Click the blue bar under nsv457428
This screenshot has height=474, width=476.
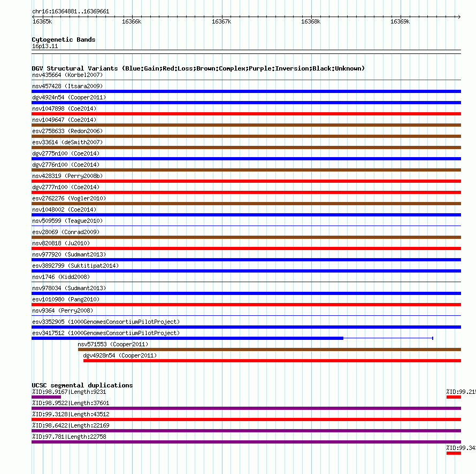(246, 91)
